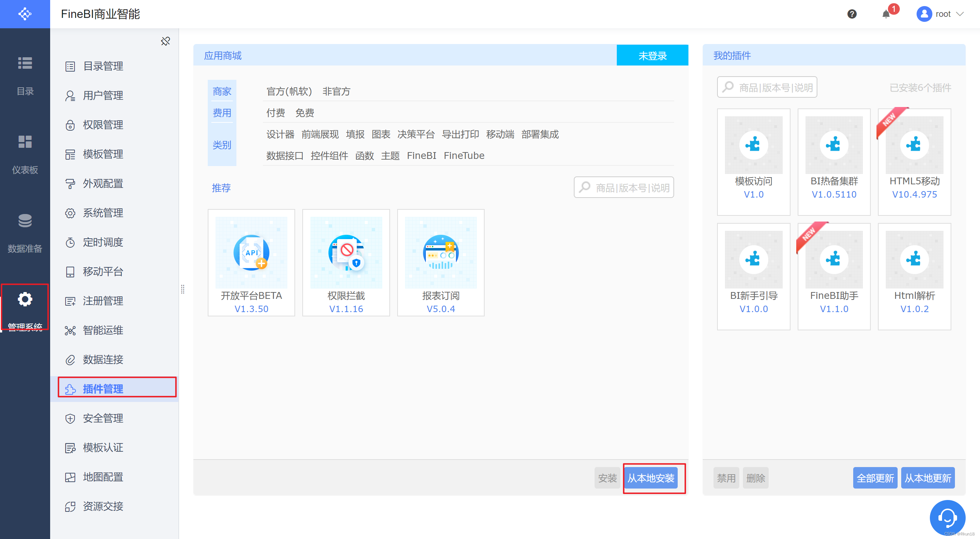The image size is (980, 539).
Task: Click the 数据连接 link icon
Action: pos(70,360)
